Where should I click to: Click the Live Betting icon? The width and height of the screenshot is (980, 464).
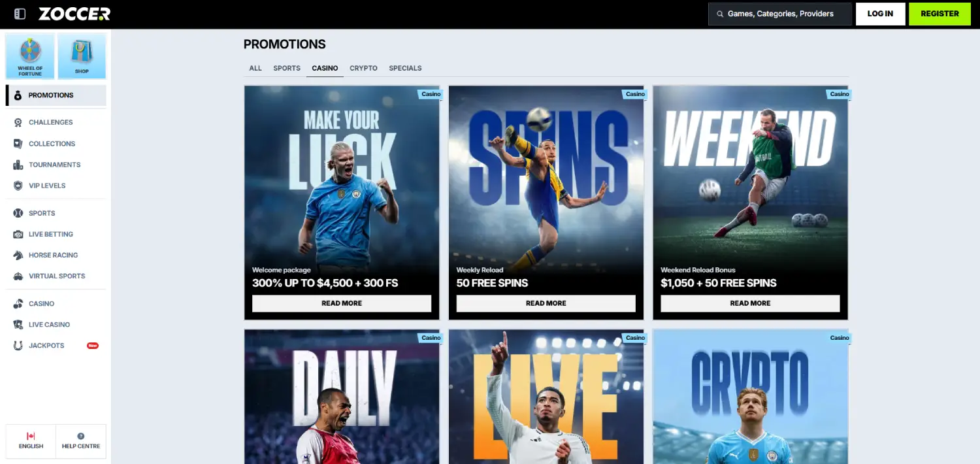coord(18,234)
